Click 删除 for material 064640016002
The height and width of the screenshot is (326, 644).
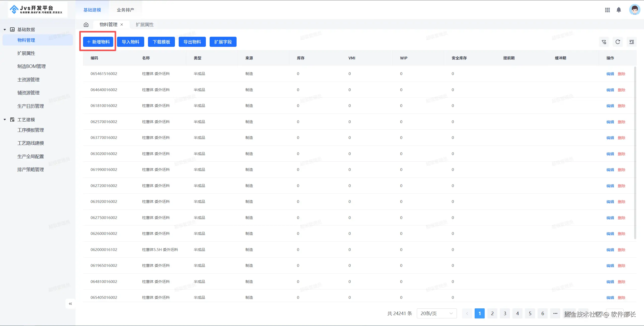pos(621,90)
